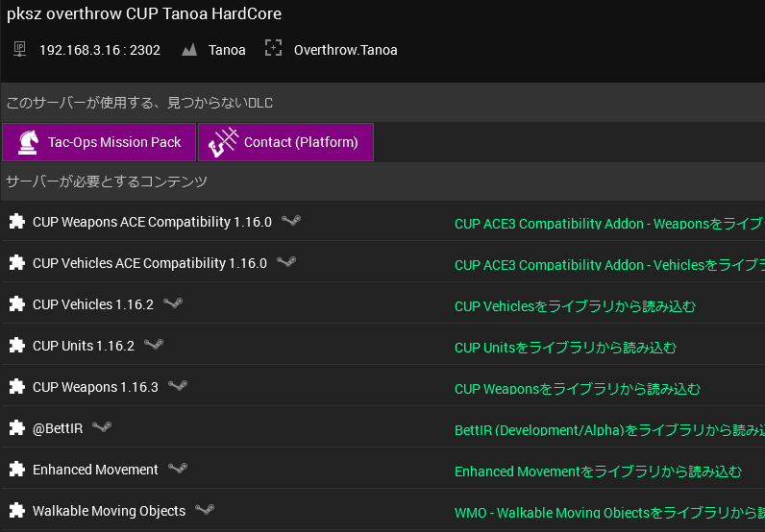Click puzzle icon for CUP Weapons ACE Compatibility
The width and height of the screenshot is (765, 532).
pyautogui.click(x=17, y=222)
